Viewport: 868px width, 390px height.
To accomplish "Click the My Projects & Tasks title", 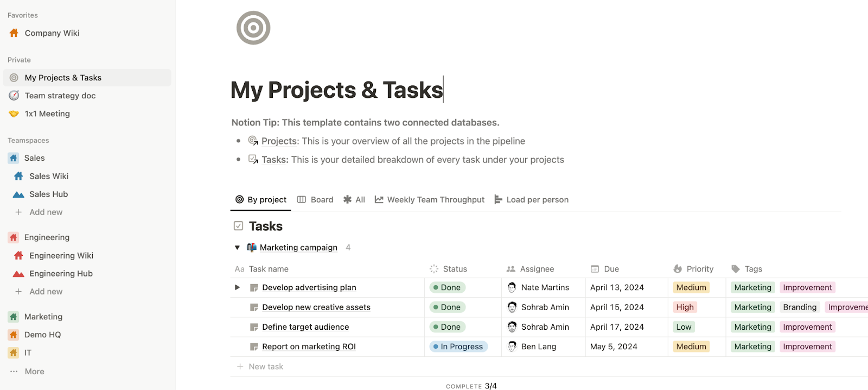I will [336, 90].
